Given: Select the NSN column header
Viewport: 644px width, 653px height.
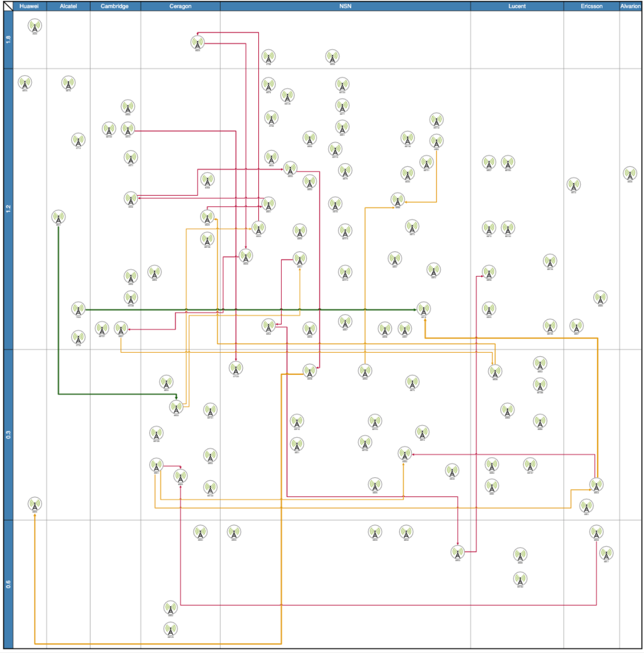Looking at the screenshot, I should pos(345,6).
